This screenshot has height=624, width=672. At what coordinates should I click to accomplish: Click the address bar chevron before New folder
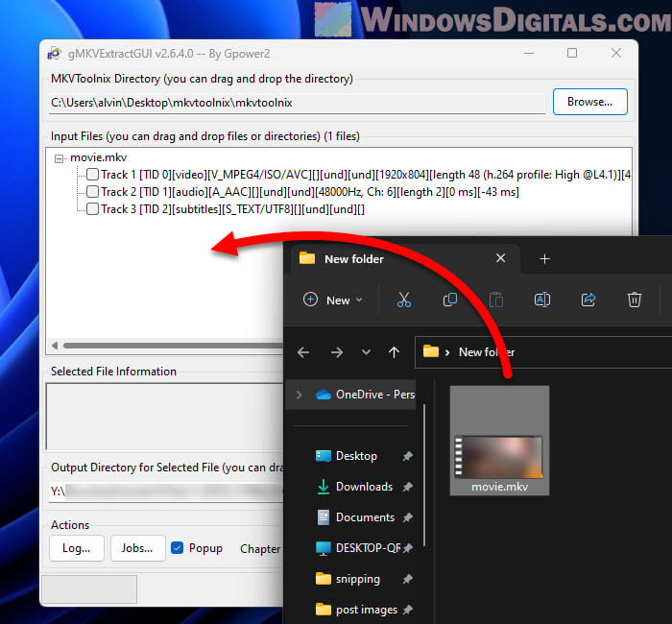(447, 352)
